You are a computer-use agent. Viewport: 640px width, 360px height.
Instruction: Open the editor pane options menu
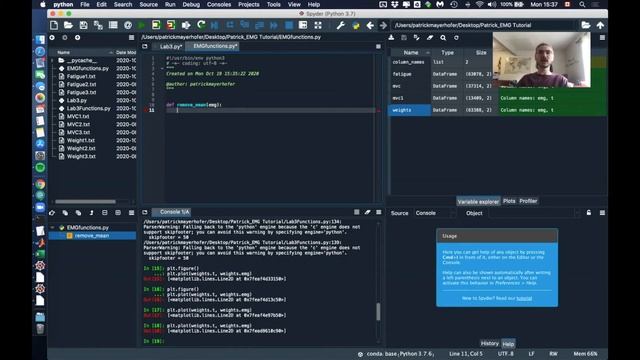coord(378,47)
